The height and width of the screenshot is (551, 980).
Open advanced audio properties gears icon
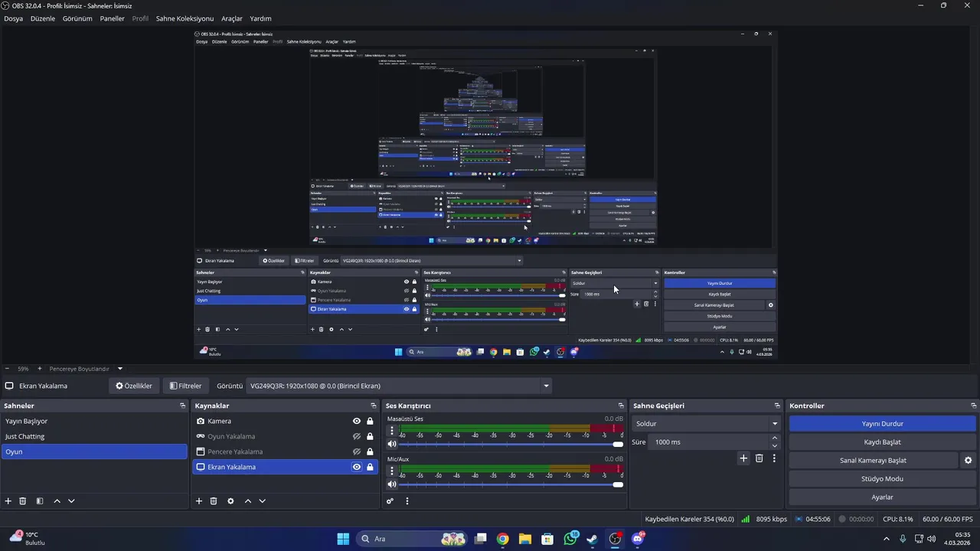click(x=390, y=501)
